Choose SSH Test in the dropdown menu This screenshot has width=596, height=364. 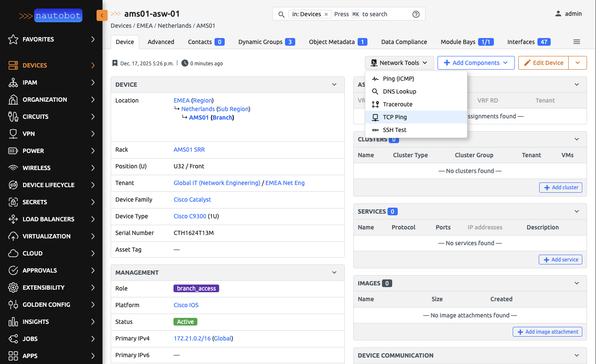click(x=394, y=130)
